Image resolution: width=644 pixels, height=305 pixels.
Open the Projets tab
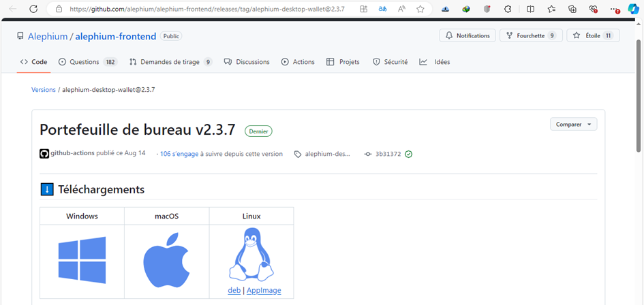click(x=343, y=62)
